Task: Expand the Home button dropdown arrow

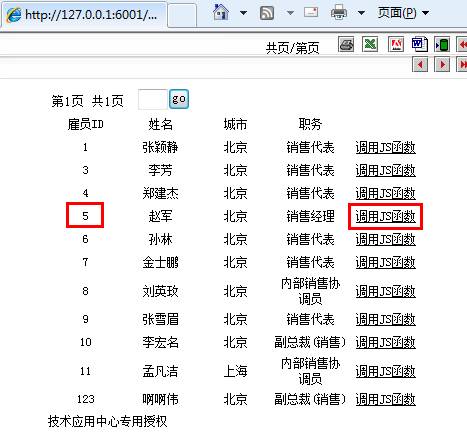Action: click(244, 13)
